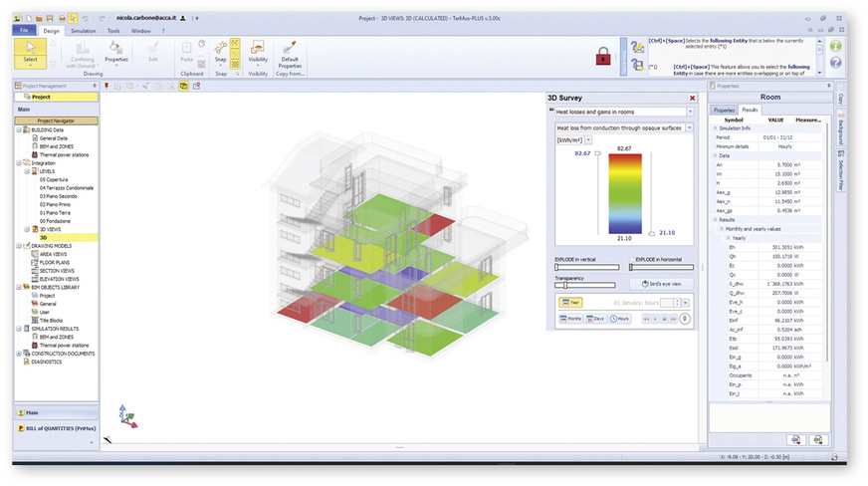Viewport: 868px width, 486px height.
Task: Click the print icon in quick access bar
Action: (61, 18)
